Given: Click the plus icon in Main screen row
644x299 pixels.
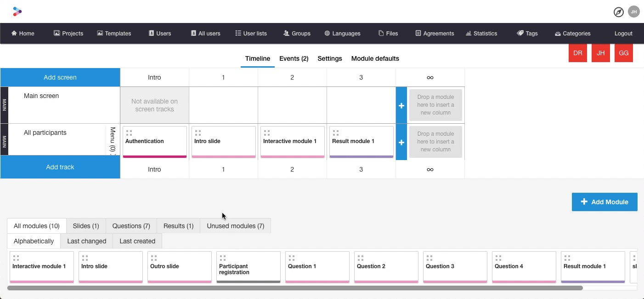Looking at the screenshot, I should (x=401, y=105).
